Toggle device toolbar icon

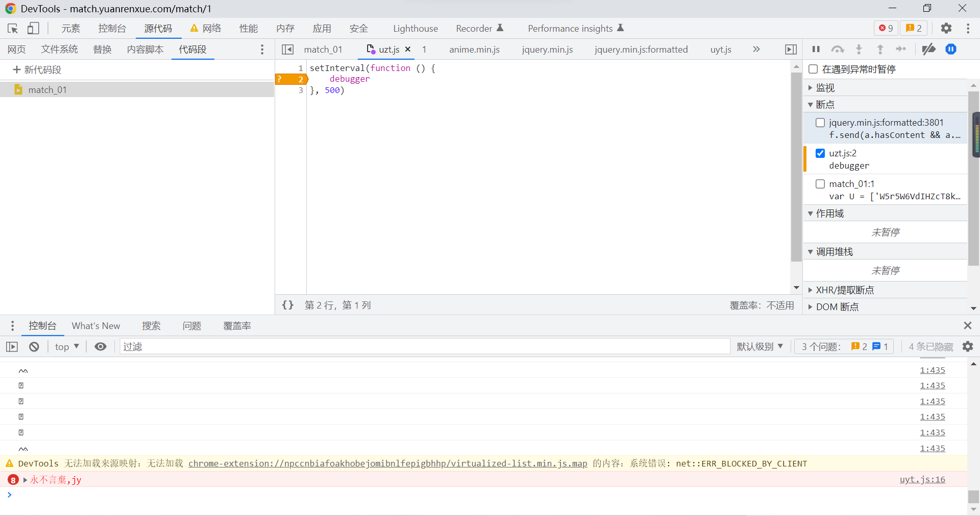33,29
